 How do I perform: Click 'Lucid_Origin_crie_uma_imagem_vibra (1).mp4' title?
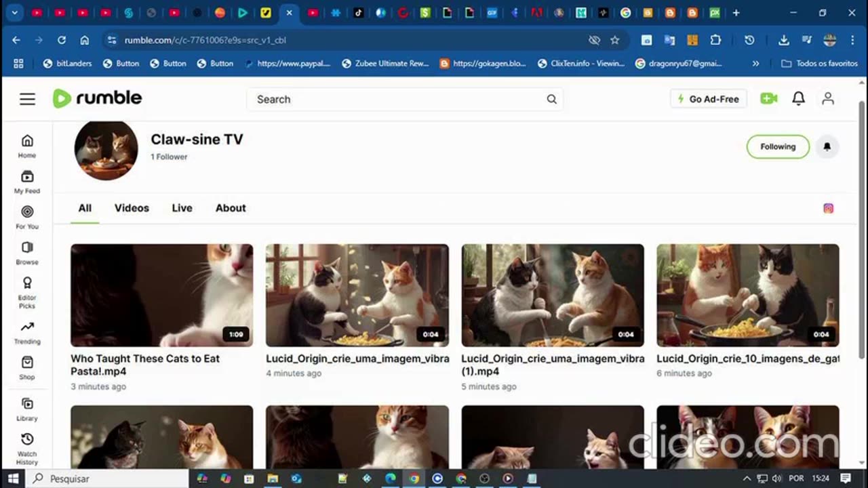[553, 365]
